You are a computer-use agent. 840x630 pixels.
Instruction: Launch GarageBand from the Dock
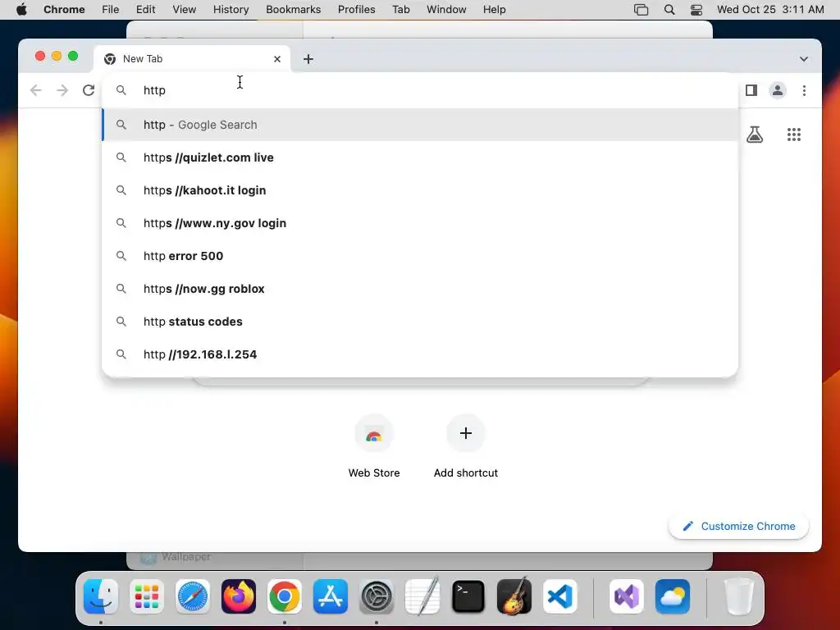tap(514, 596)
